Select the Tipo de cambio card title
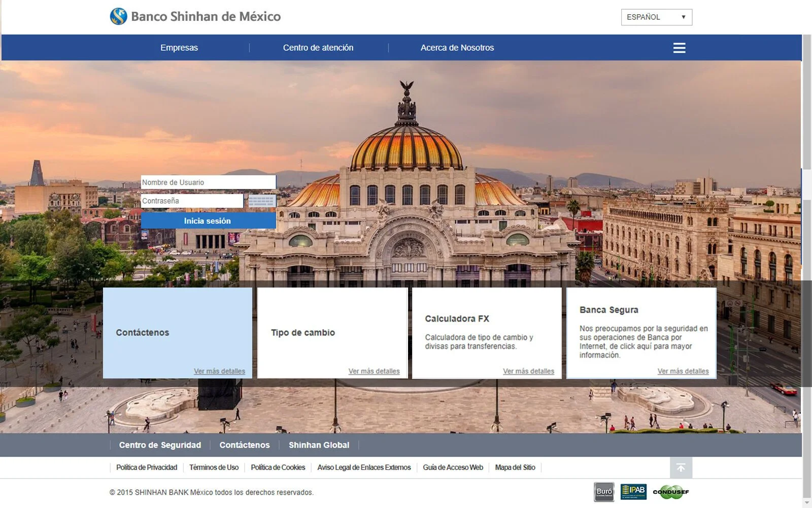812x508 pixels. [303, 333]
